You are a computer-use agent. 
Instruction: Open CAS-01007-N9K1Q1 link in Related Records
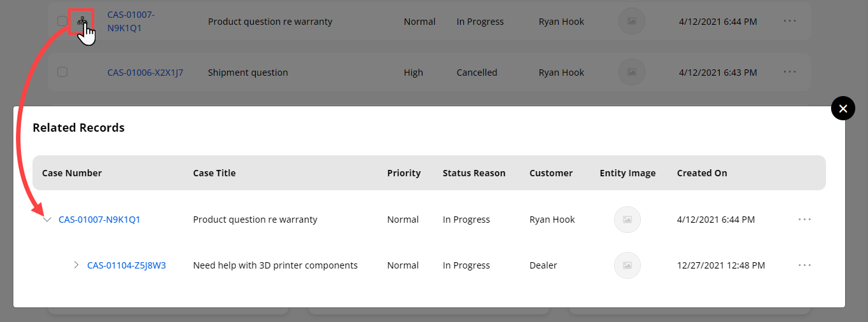point(99,220)
